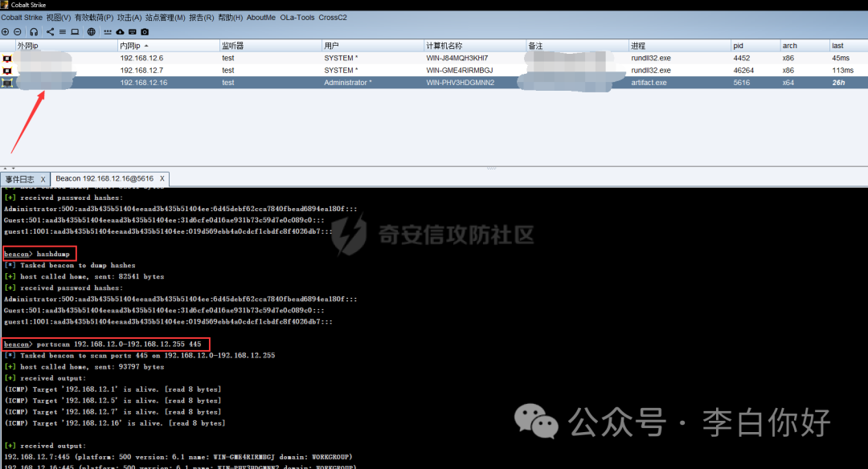The width and height of the screenshot is (868, 469).
Task: View screenshots camera icon in toolbar
Action: click(145, 32)
